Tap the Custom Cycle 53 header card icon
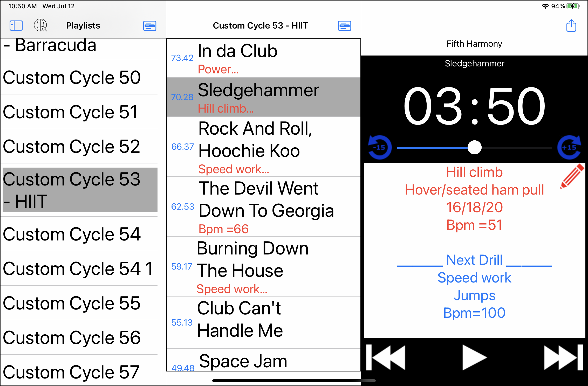The image size is (588, 386). [x=345, y=26]
